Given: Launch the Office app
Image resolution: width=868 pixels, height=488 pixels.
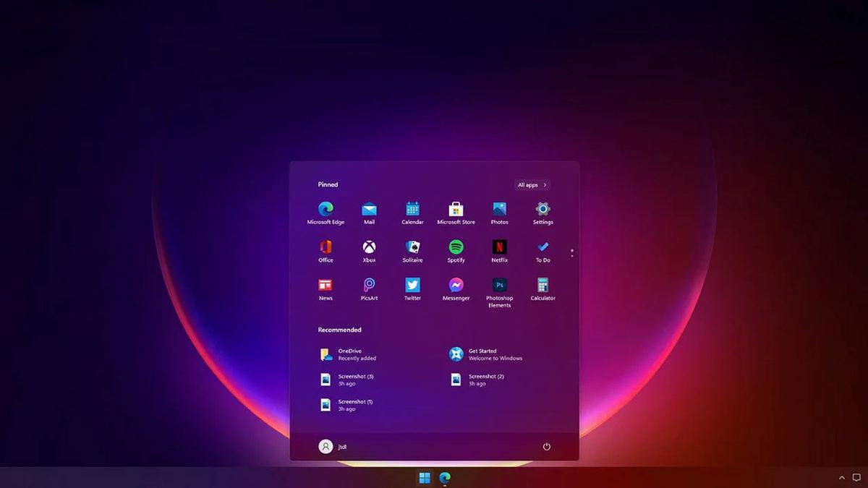Looking at the screenshot, I should click(325, 249).
